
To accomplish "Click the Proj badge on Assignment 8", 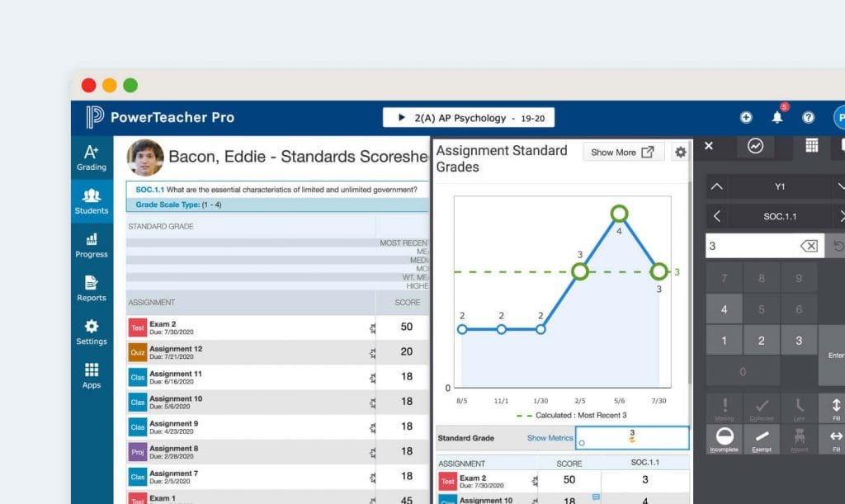I will [x=138, y=452].
